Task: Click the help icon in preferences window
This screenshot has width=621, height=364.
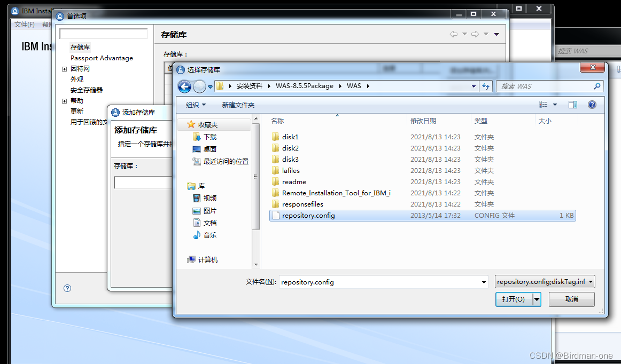Action: 67,288
